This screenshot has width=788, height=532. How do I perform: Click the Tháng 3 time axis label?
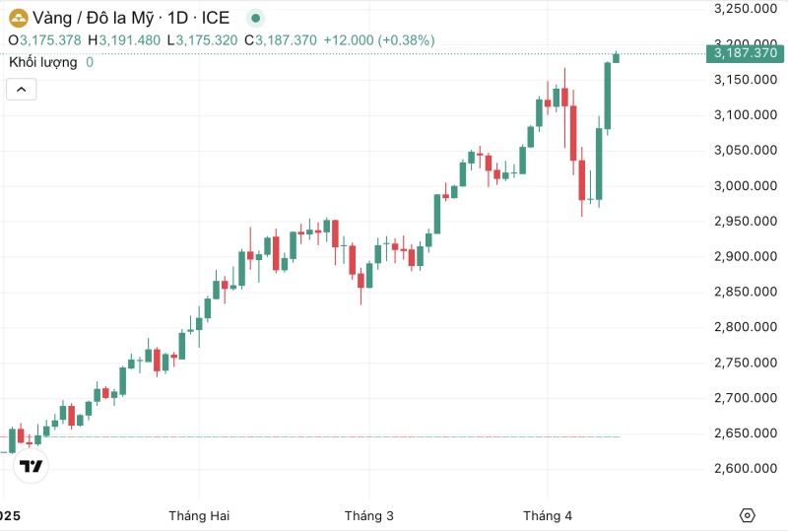pyautogui.click(x=369, y=516)
